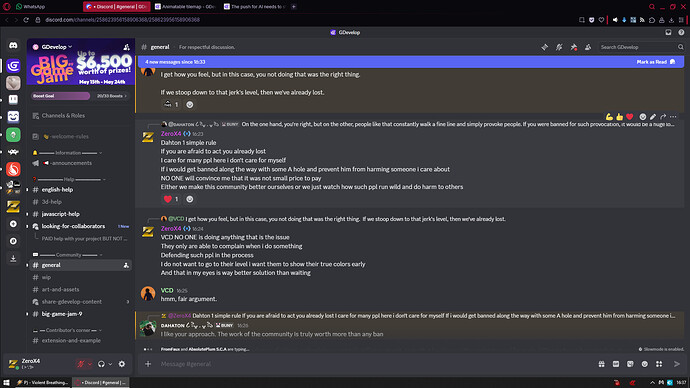Add a server with plus icon

pyautogui.click(x=13, y=224)
